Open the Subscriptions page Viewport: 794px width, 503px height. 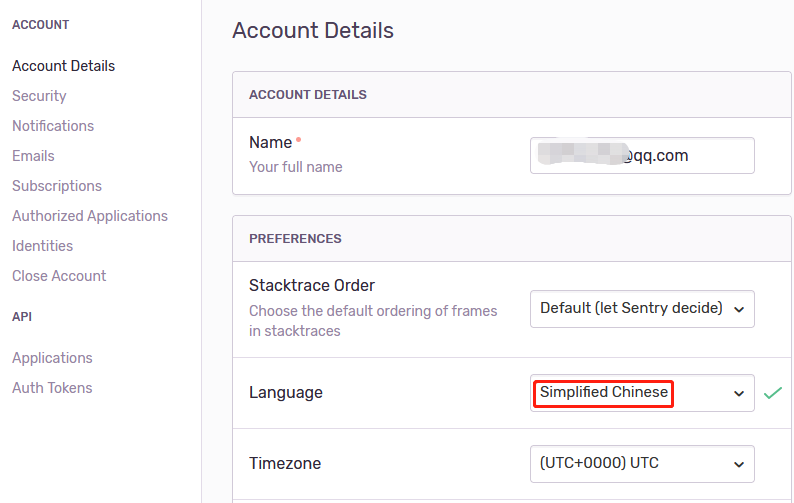click(x=57, y=186)
